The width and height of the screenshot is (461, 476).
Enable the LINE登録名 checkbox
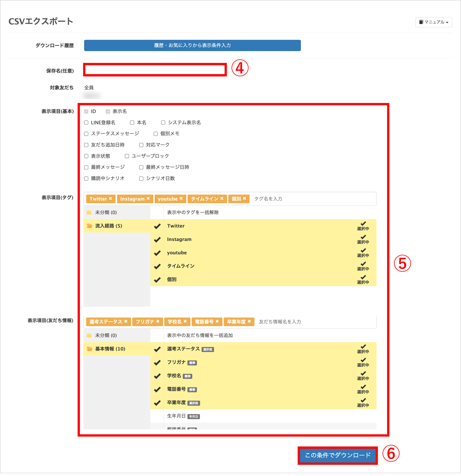(x=86, y=123)
